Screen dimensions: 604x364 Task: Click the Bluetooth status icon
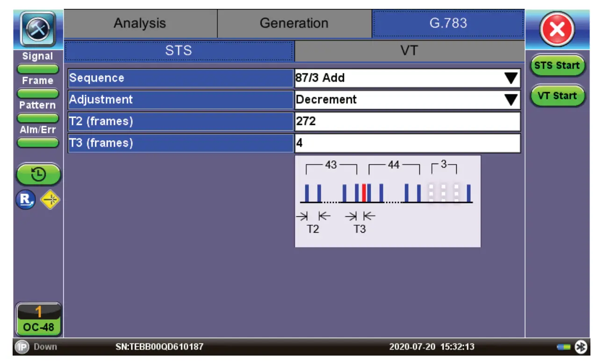581,347
